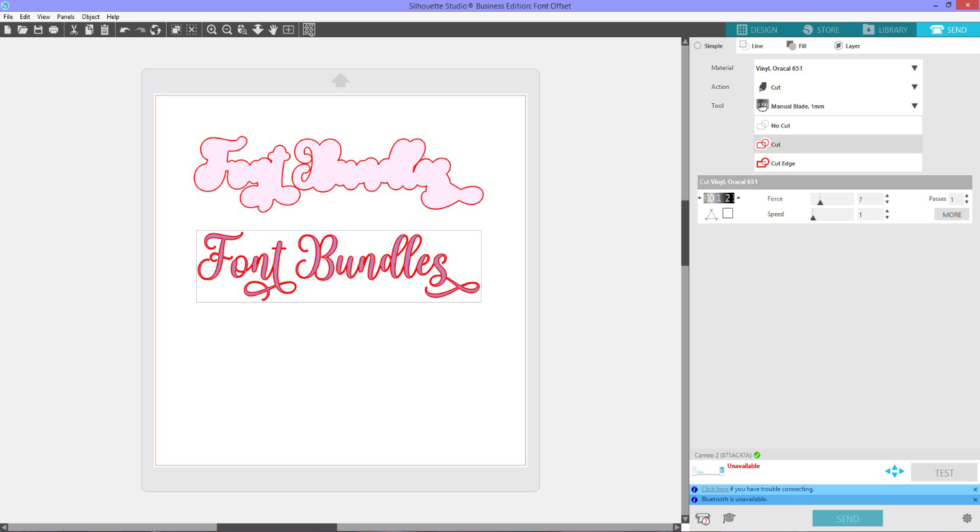This screenshot has width=980, height=532.
Task: Open the Help menu
Action: 113,17
